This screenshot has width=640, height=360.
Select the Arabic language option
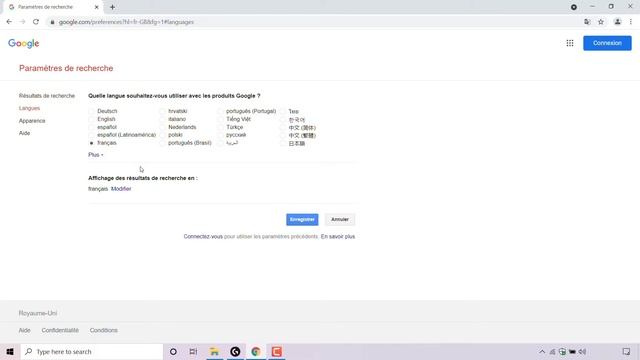click(220, 143)
